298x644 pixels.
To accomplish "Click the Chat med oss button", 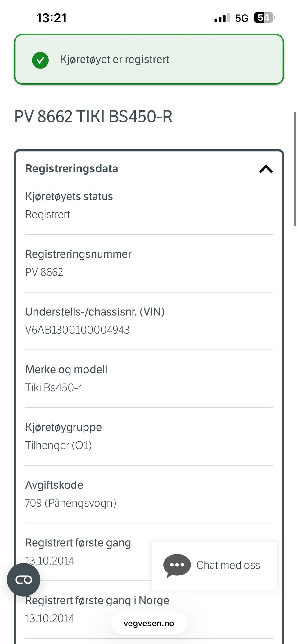I will (214, 566).
